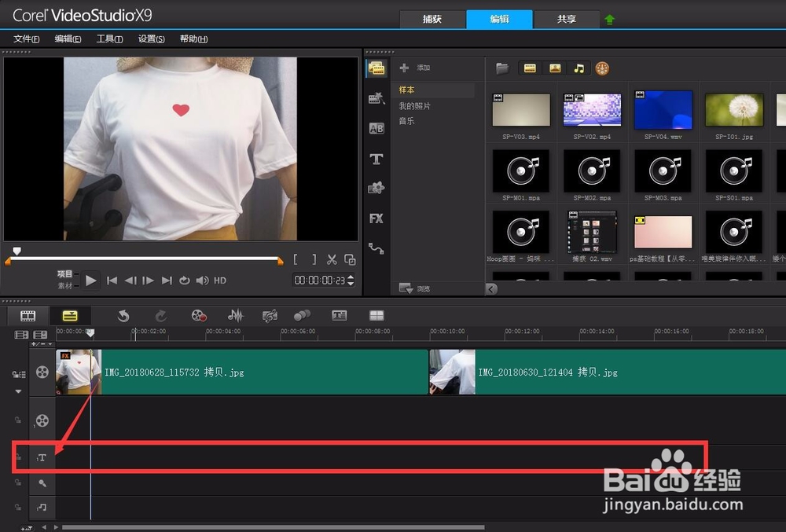The width and height of the screenshot is (786, 532).
Task: Open the 工具 (Tools) menu
Action: [109, 39]
